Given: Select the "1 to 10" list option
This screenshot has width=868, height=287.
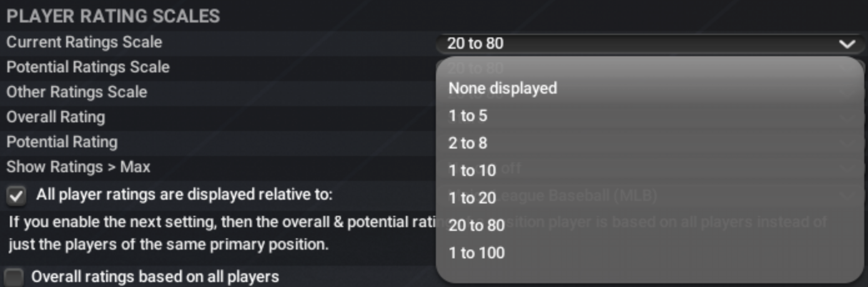Looking at the screenshot, I should click(x=472, y=171).
